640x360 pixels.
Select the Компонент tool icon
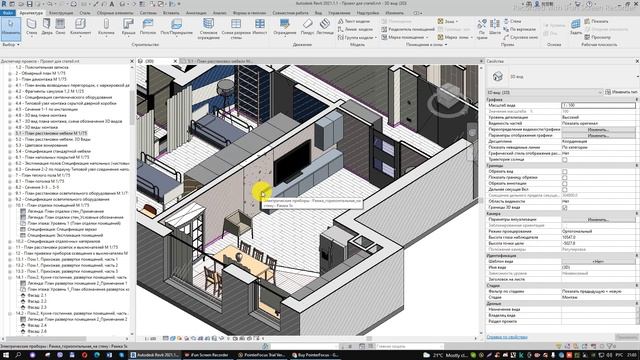80,24
